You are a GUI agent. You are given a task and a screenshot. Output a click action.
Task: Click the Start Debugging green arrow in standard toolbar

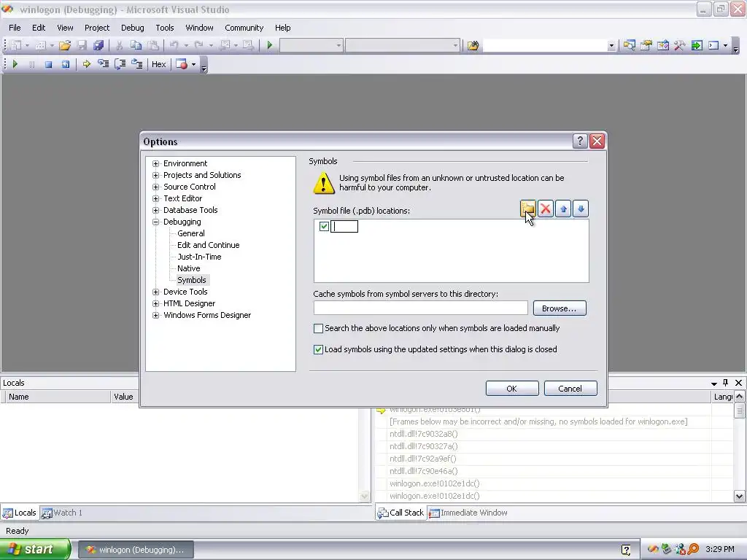tap(270, 45)
